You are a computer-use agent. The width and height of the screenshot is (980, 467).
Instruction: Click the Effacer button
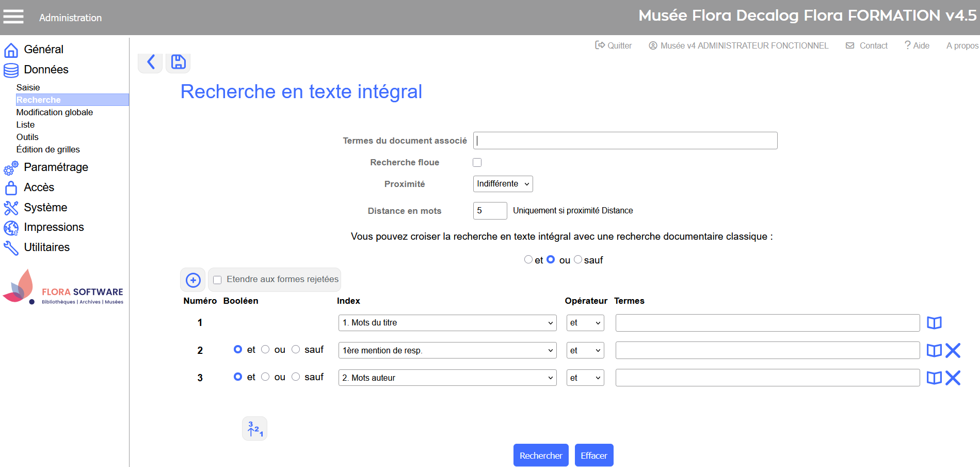(593, 455)
